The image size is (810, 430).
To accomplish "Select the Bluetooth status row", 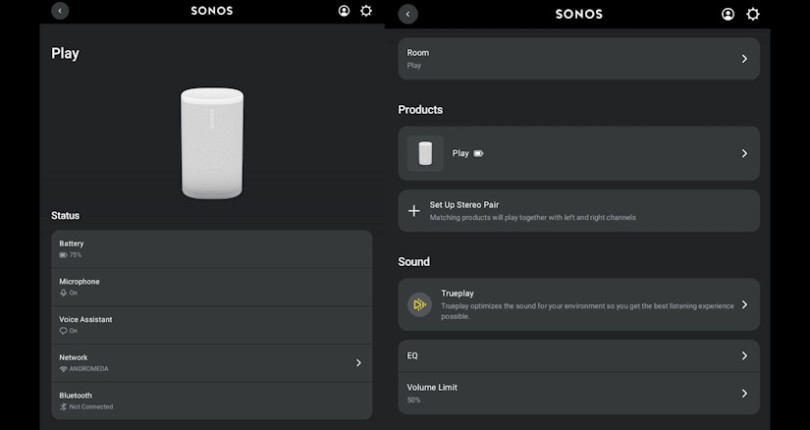I will 212,401.
